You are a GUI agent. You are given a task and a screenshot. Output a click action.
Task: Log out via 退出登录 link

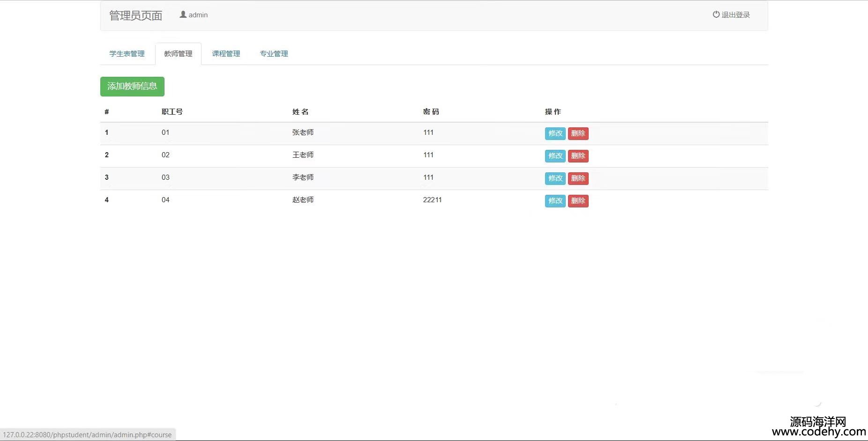pos(735,15)
